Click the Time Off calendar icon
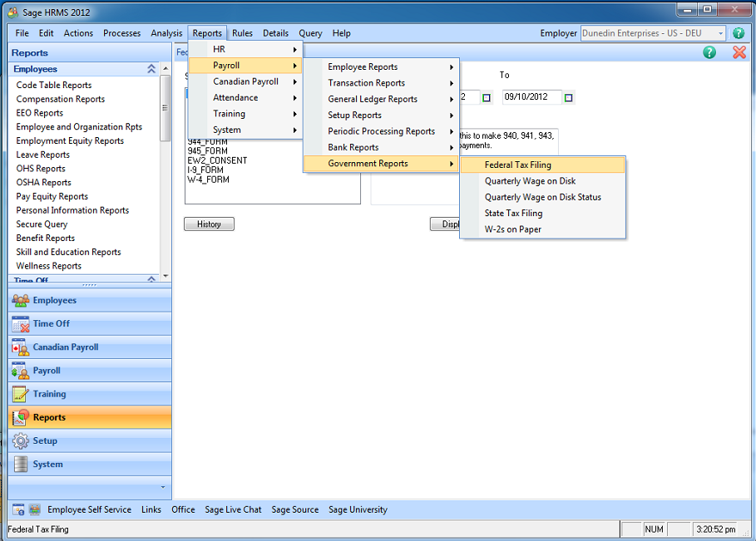The height and width of the screenshot is (541, 756). pos(21,324)
